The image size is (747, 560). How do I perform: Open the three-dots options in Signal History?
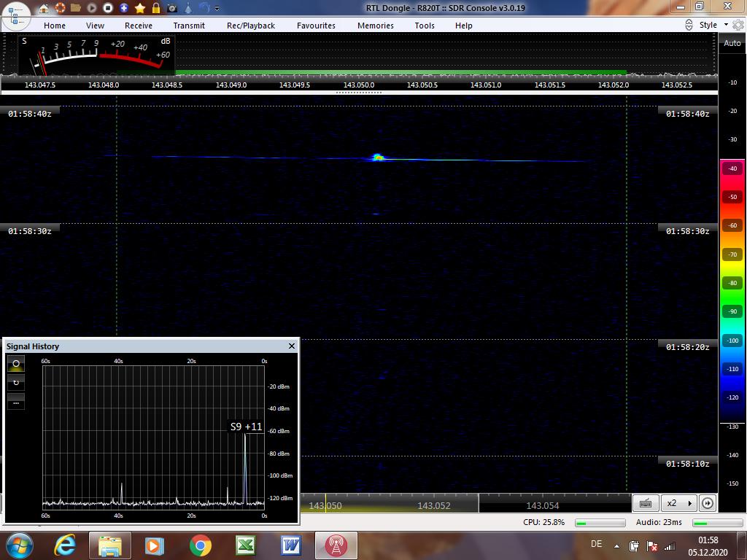pos(16,402)
